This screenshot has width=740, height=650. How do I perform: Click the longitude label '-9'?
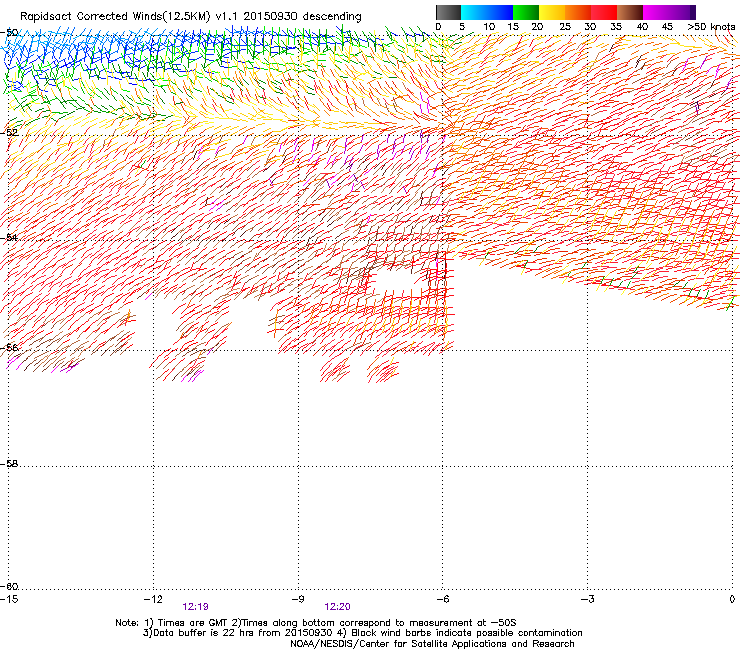(298, 599)
